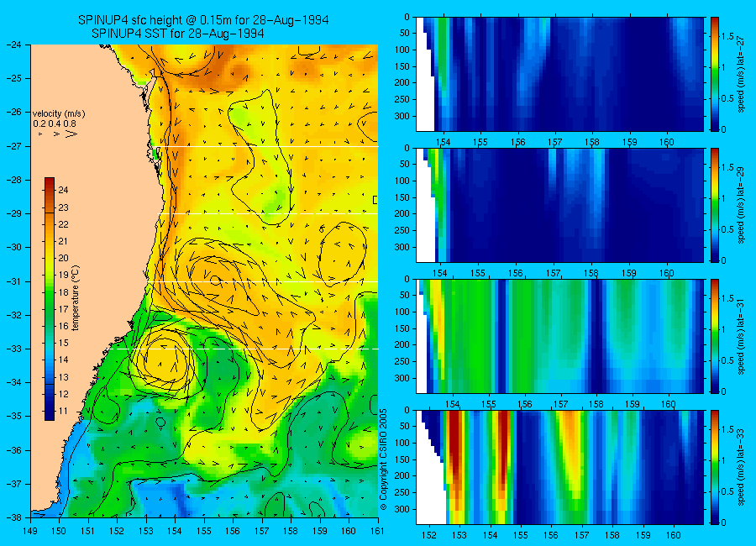Click the temperature color bar on the map
The image size is (756, 546).
50,299
